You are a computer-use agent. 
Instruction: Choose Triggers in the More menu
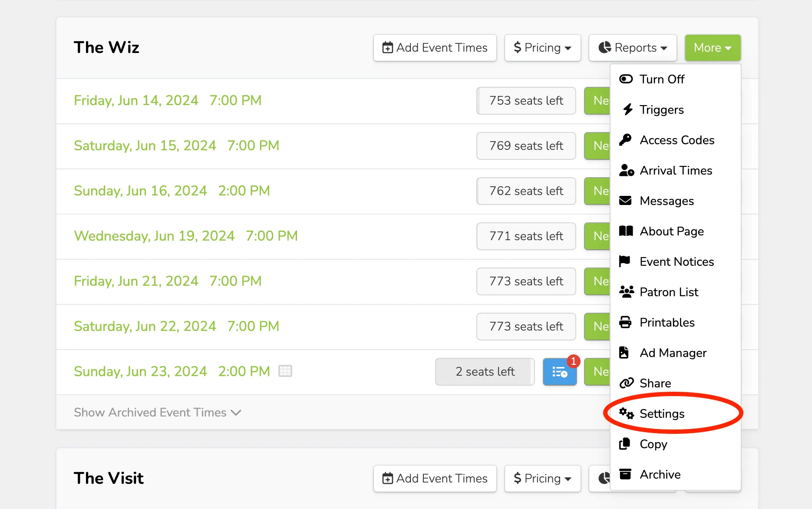pos(675,109)
